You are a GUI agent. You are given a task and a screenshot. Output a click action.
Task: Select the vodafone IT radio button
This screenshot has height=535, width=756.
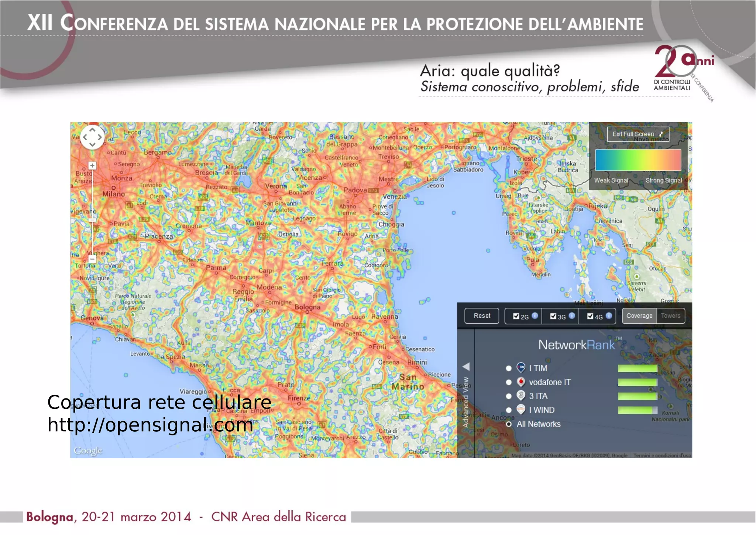pyautogui.click(x=509, y=382)
